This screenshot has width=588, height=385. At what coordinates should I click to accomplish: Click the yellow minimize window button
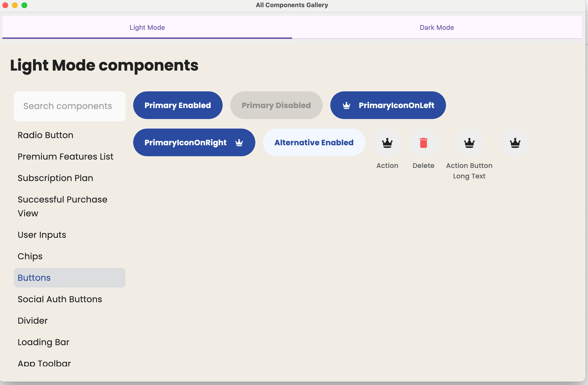tap(15, 5)
